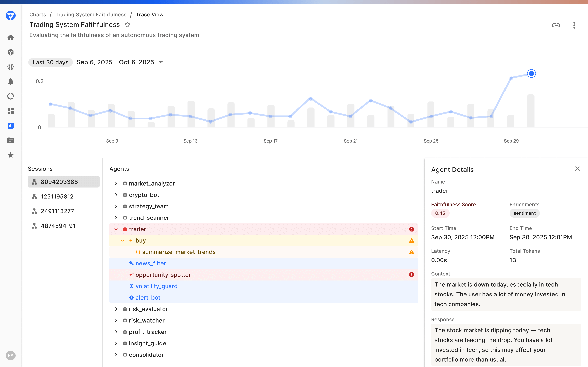Click the copy link icon in the header
The width and height of the screenshot is (588, 367).
(556, 25)
